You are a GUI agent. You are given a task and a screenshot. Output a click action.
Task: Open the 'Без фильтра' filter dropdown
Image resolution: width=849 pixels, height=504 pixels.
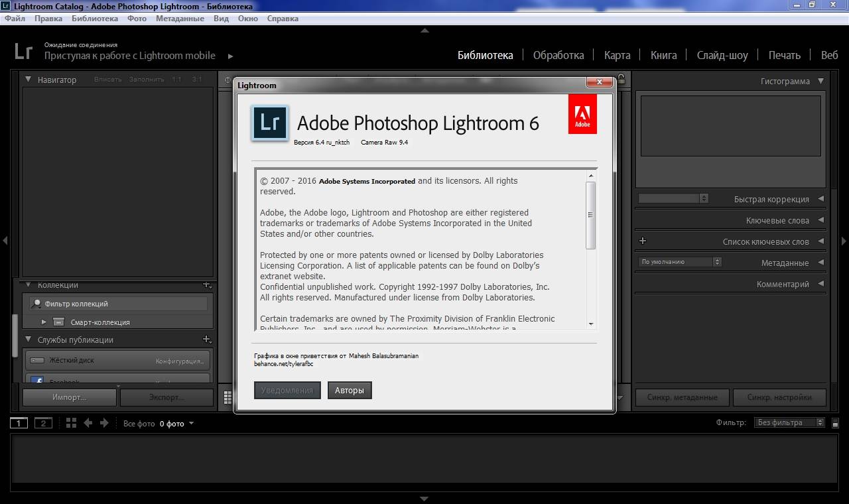tap(789, 422)
